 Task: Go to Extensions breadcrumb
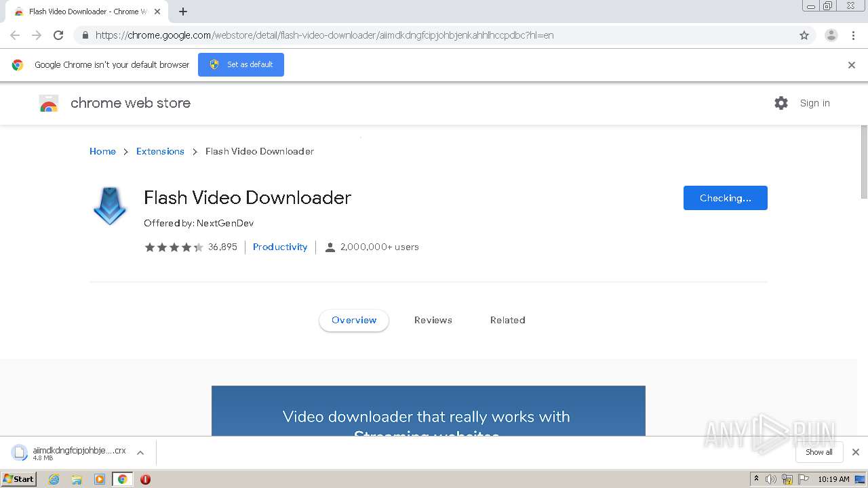pyautogui.click(x=160, y=151)
